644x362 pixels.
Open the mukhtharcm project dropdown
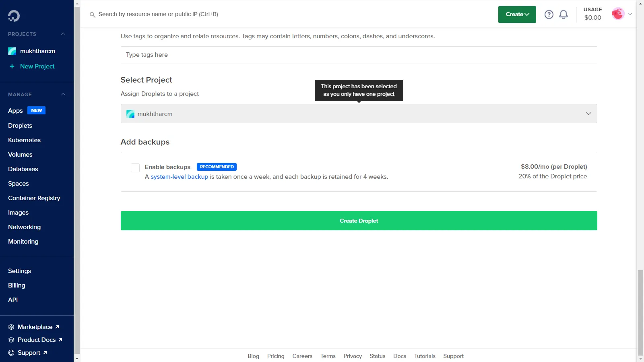coord(358,114)
